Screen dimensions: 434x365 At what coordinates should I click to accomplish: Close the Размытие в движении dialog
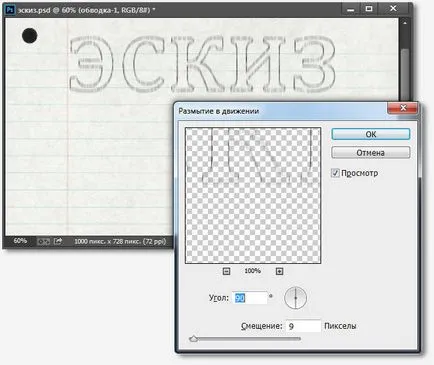[403, 108]
